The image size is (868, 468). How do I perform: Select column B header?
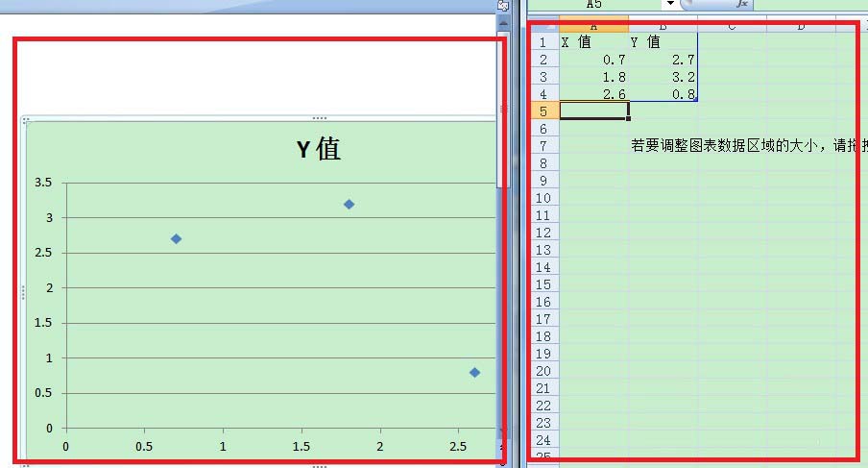pyautogui.click(x=663, y=27)
